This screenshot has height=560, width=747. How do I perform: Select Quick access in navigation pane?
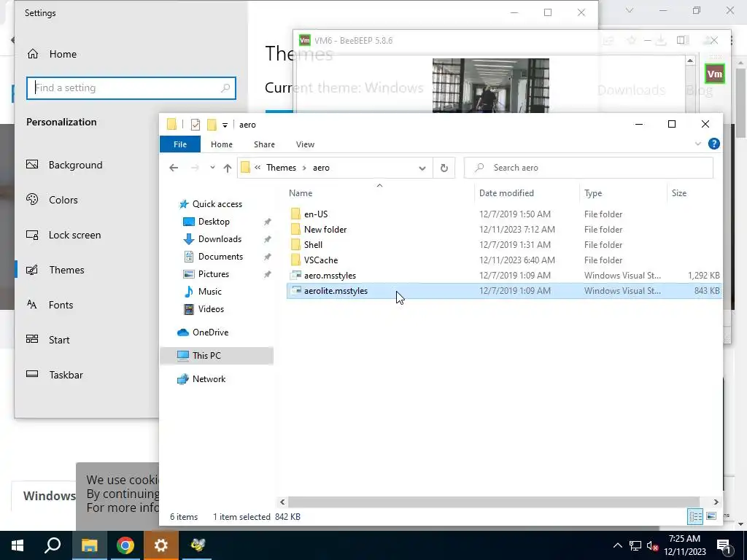point(217,204)
